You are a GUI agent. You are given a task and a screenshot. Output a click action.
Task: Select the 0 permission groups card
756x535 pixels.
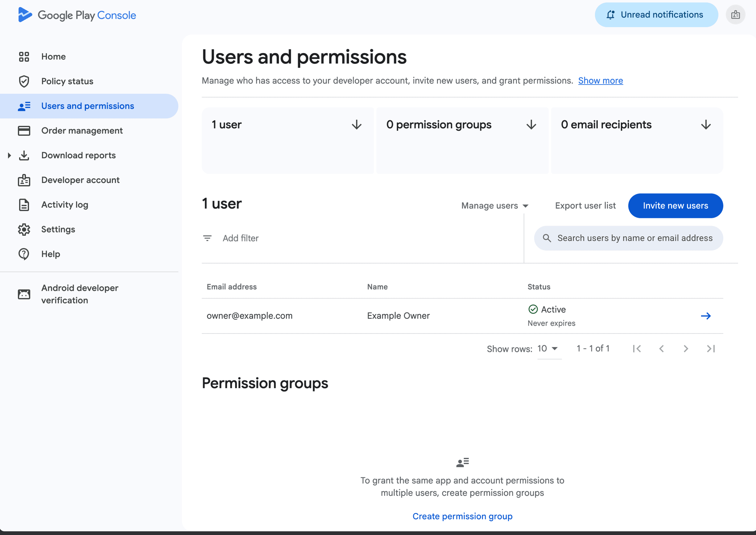click(462, 141)
